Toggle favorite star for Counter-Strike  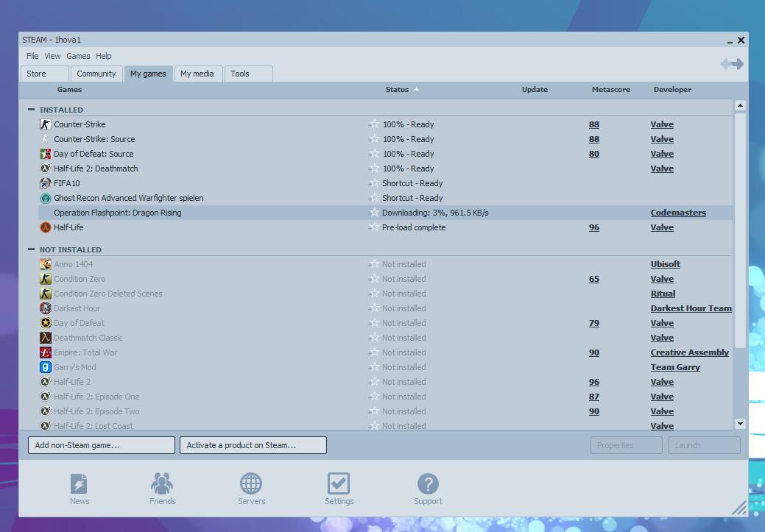(373, 124)
